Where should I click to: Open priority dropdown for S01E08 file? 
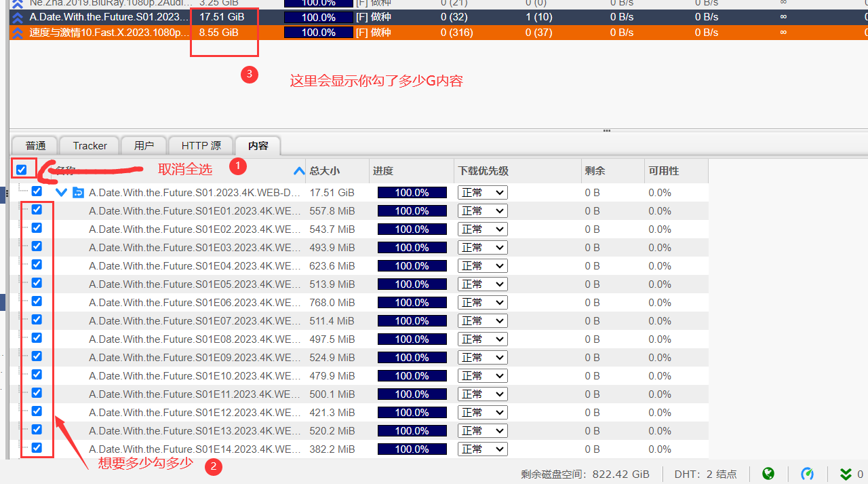click(483, 339)
